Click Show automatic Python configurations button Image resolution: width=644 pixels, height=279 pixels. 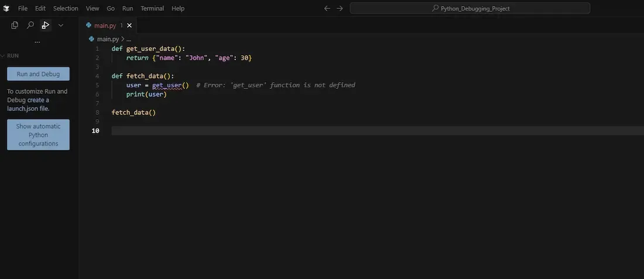click(x=38, y=135)
